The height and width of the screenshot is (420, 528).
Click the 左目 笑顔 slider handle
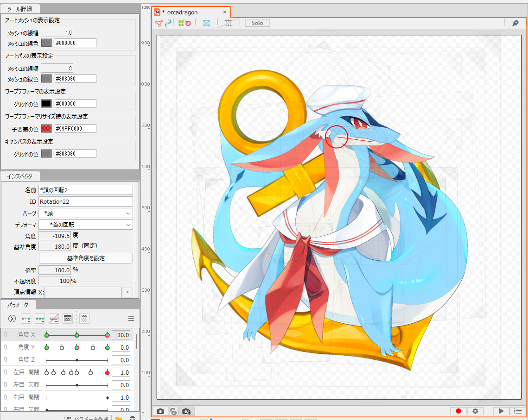click(x=77, y=385)
